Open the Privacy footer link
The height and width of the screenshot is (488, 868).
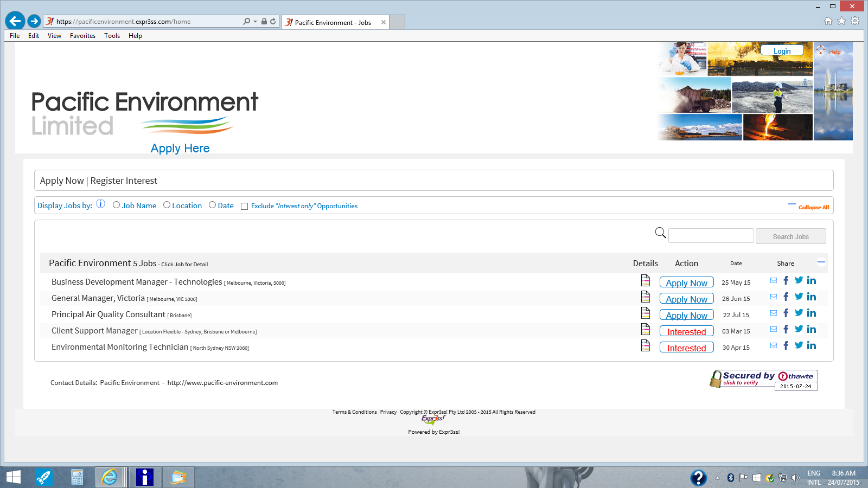388,412
